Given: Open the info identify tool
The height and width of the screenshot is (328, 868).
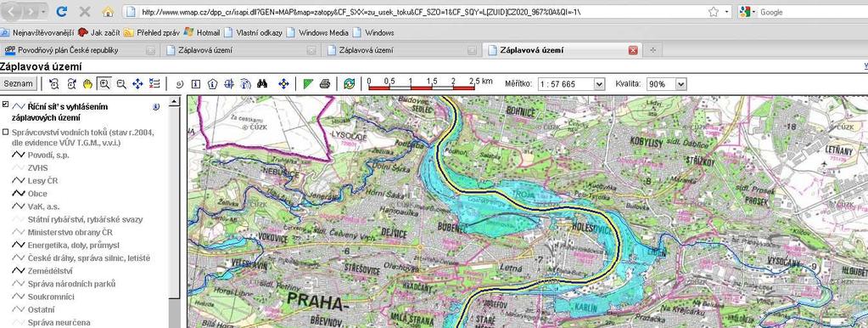Looking at the screenshot, I should [x=196, y=84].
